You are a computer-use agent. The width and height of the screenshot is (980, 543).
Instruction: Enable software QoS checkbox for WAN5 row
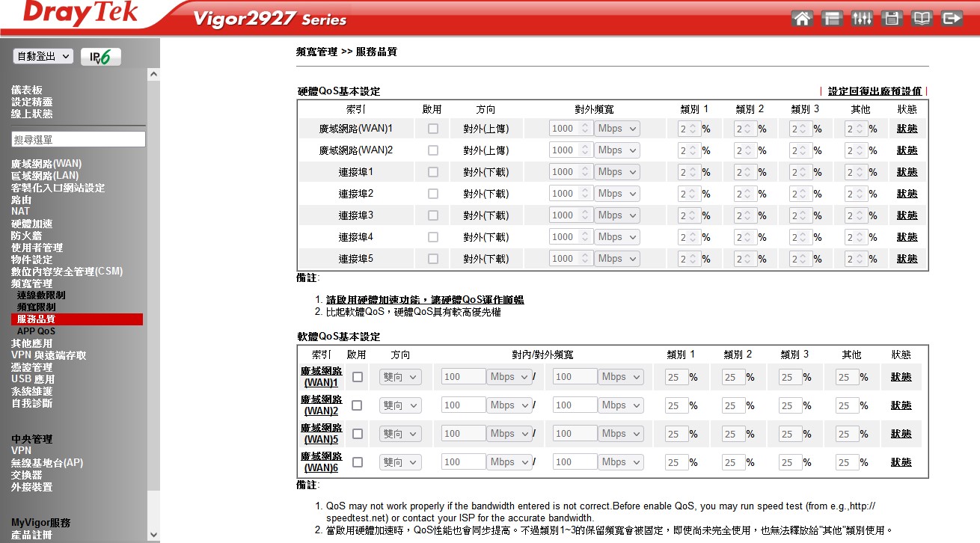[357, 434]
